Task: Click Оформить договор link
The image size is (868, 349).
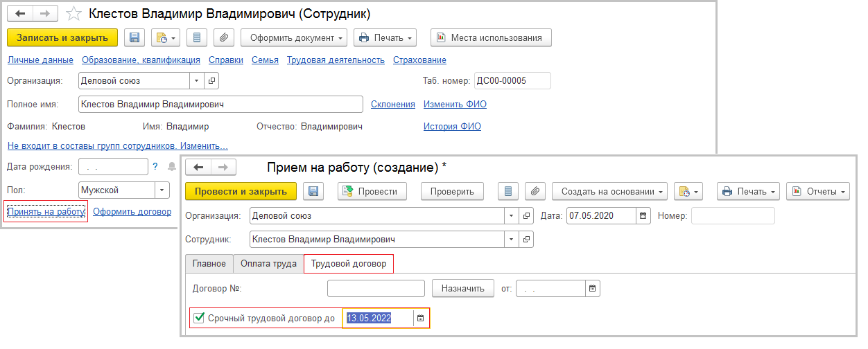Action: (x=132, y=212)
